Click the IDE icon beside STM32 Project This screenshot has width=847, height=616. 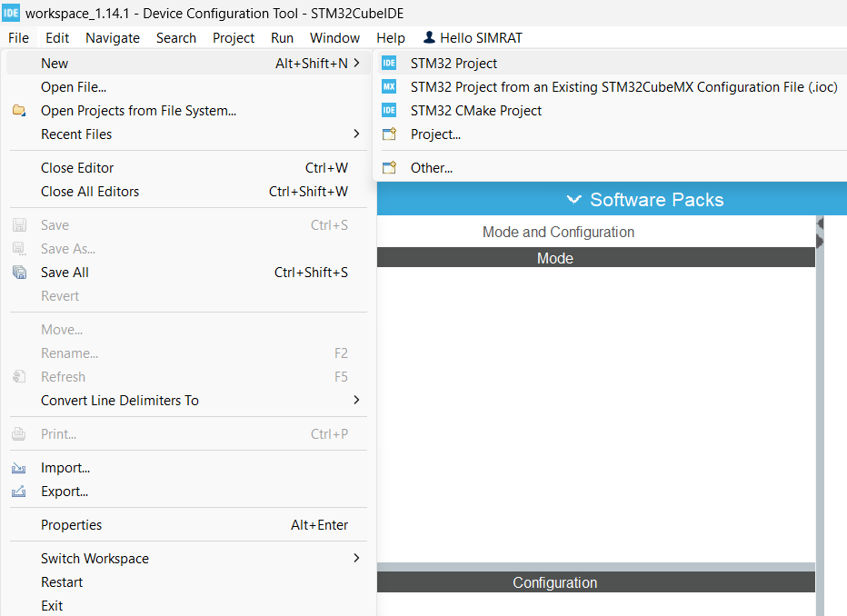coord(389,64)
